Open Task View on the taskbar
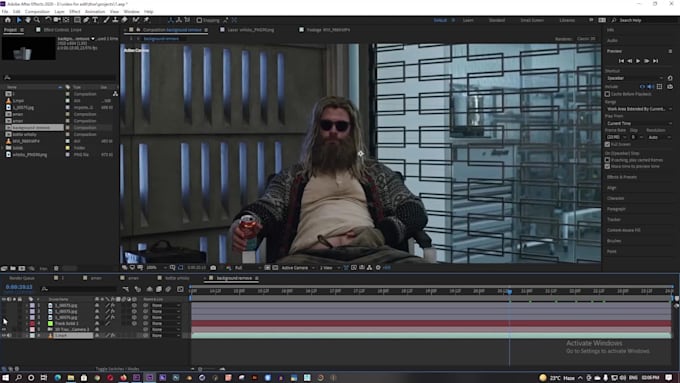Screen dimensions: 680x383 (44, 378)
